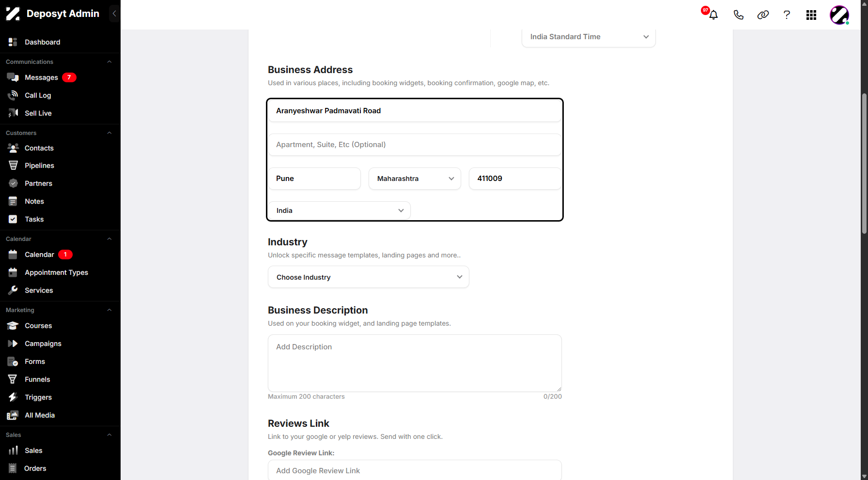Collapse the Sales sidebar section
868x480 pixels.
pyautogui.click(x=109, y=435)
